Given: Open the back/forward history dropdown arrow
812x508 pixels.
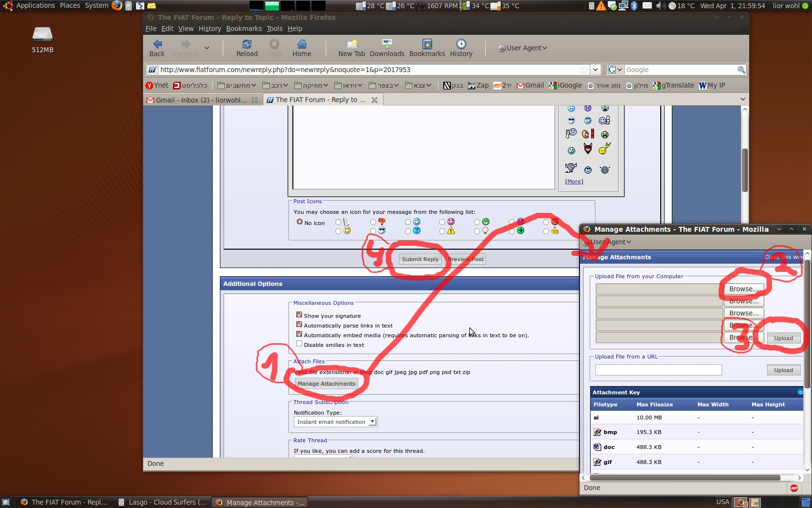Looking at the screenshot, I should point(207,48).
